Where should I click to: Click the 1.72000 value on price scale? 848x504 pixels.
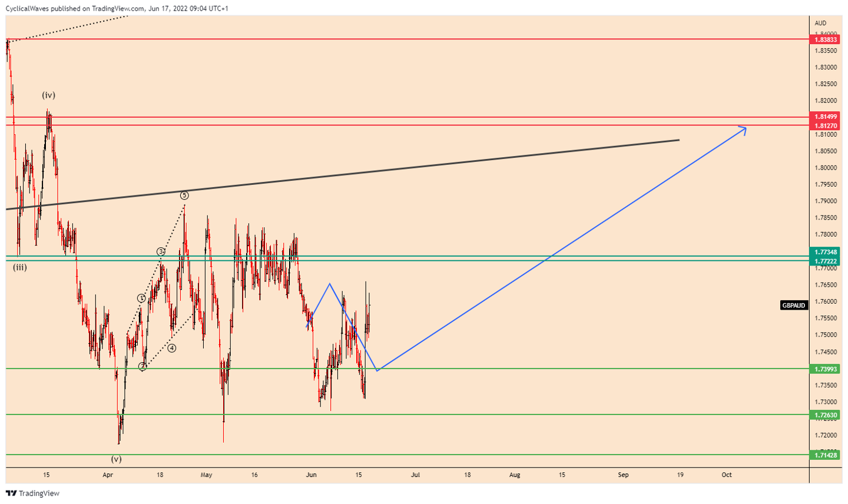[826, 435]
